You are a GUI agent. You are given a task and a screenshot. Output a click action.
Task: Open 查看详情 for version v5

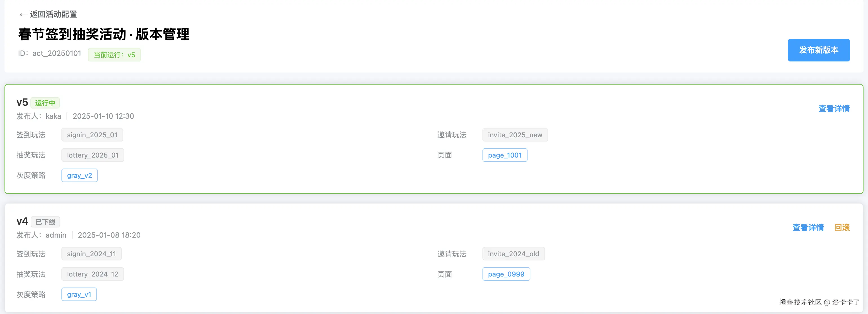coord(834,109)
